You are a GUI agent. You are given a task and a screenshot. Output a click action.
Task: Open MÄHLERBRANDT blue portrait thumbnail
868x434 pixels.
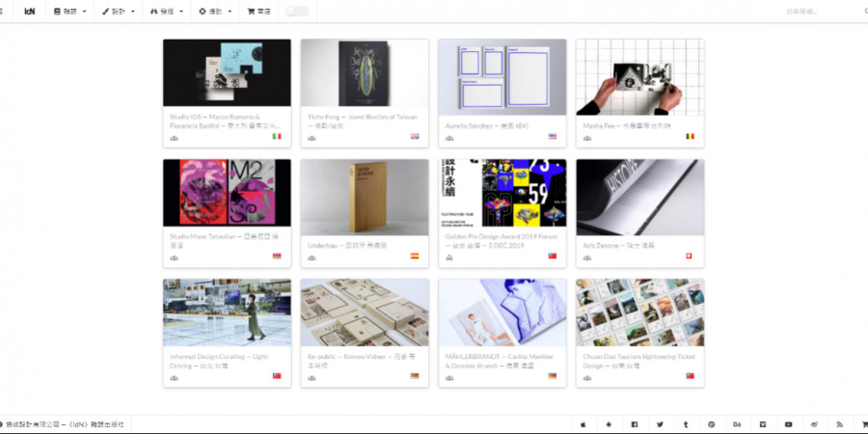pos(502,312)
